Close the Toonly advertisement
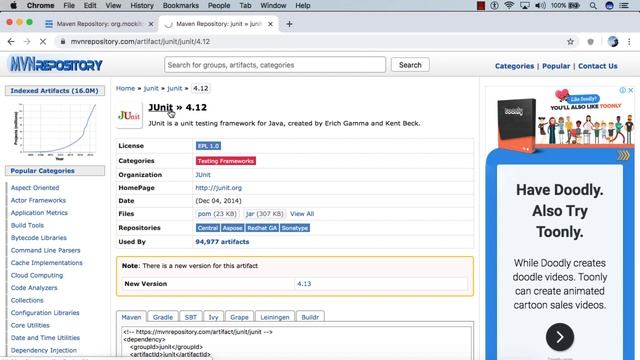This screenshot has height=360, width=640. (x=631, y=90)
